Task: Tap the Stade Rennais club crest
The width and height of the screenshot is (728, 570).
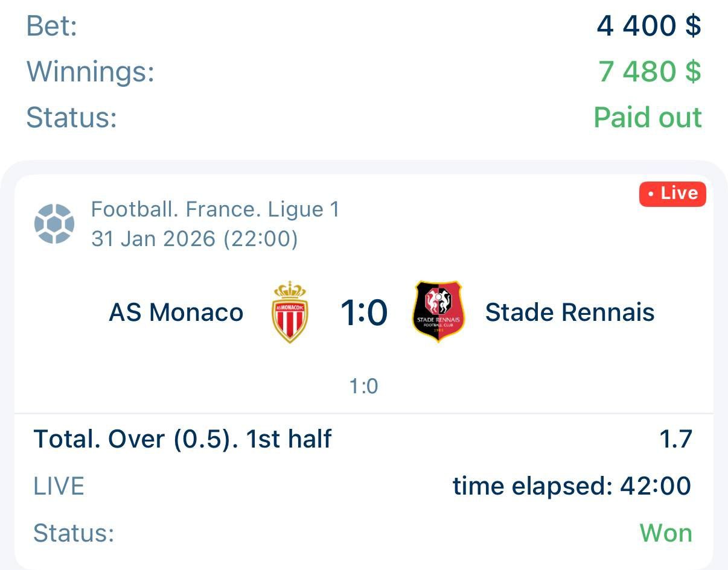Action: pyautogui.click(x=439, y=312)
